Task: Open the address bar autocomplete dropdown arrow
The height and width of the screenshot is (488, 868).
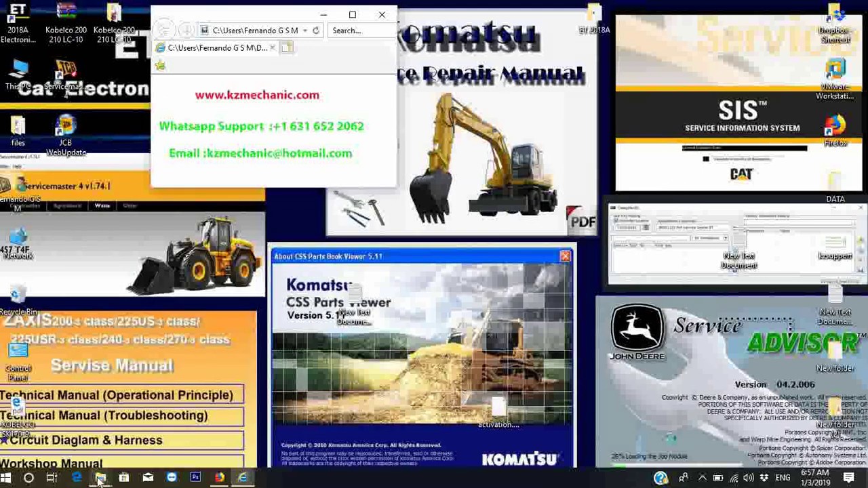Action: [x=305, y=30]
